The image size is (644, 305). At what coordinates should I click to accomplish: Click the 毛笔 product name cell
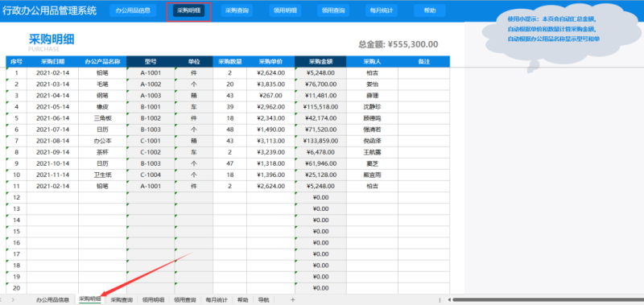click(x=102, y=84)
